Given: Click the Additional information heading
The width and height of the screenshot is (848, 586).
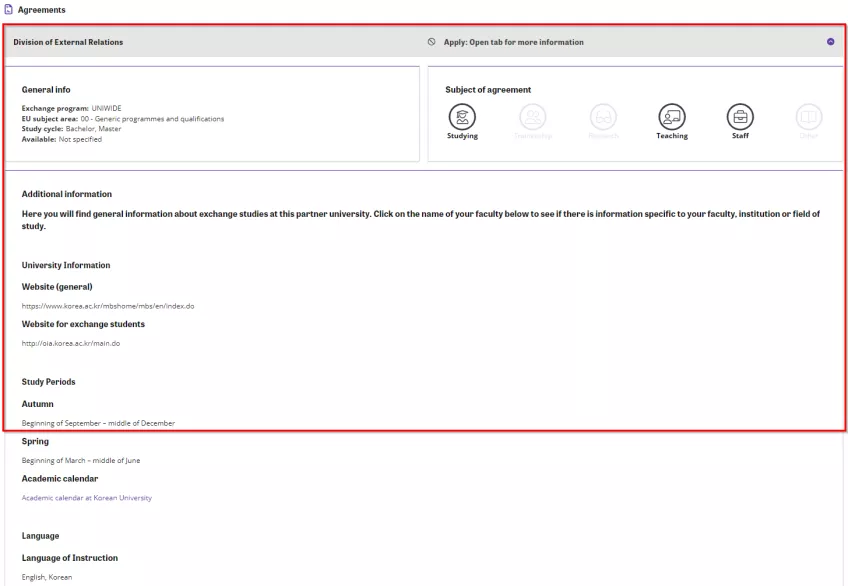Looking at the screenshot, I should (x=67, y=194).
